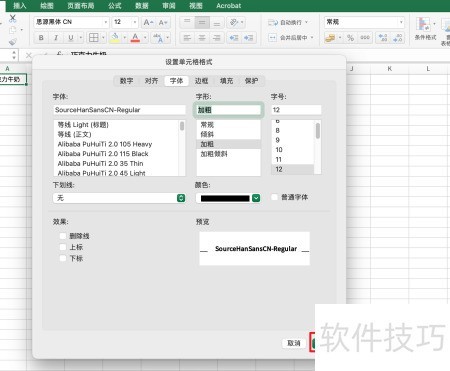Open the 页面布局 ribbon tab
Screen dimensions: 450x371
pos(81,6)
